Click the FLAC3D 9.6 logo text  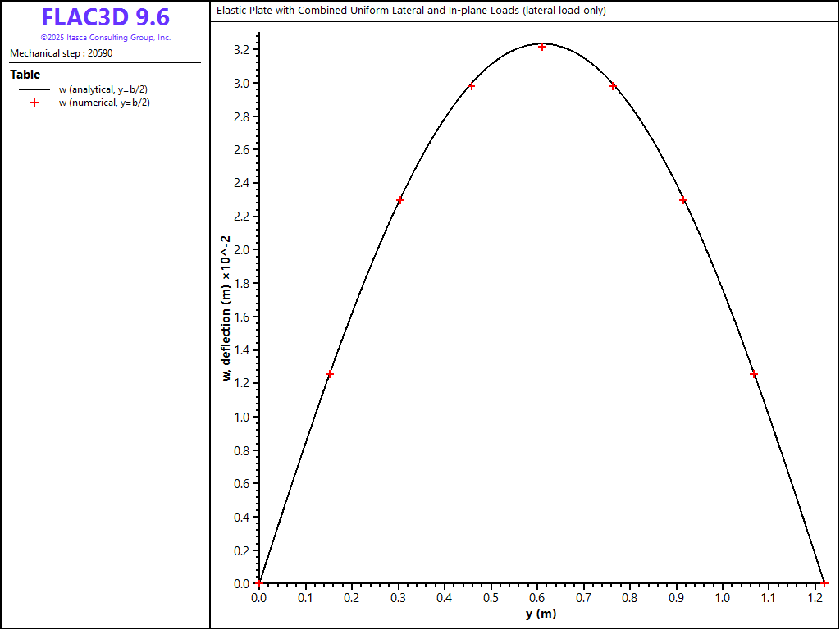coord(105,18)
